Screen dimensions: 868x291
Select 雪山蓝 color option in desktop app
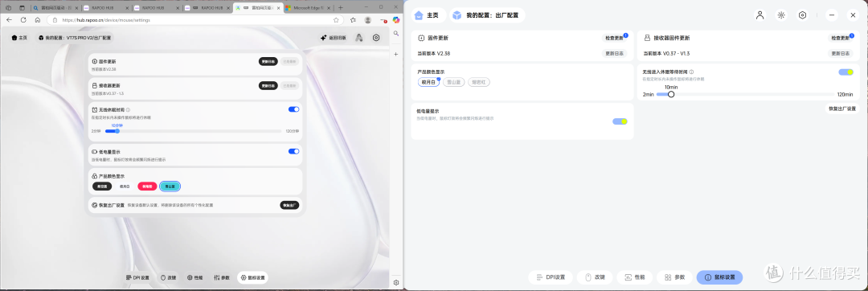point(454,82)
